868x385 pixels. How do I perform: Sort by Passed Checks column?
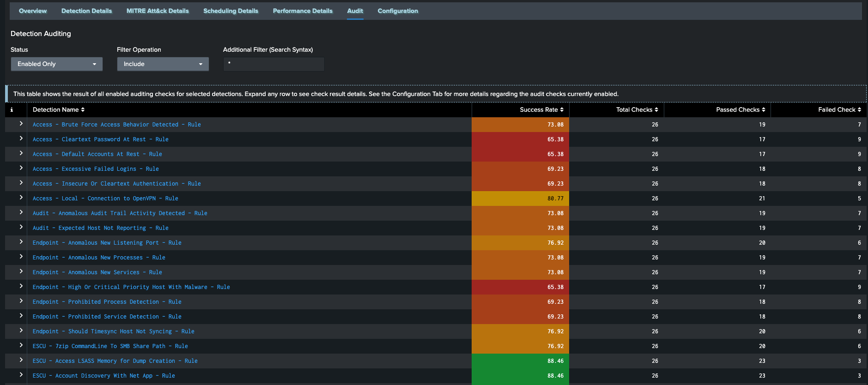[x=741, y=110]
